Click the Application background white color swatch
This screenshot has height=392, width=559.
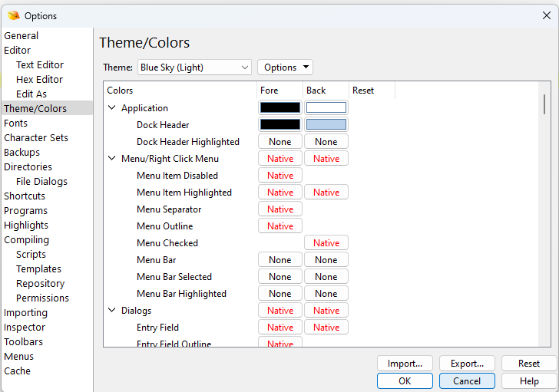click(326, 107)
